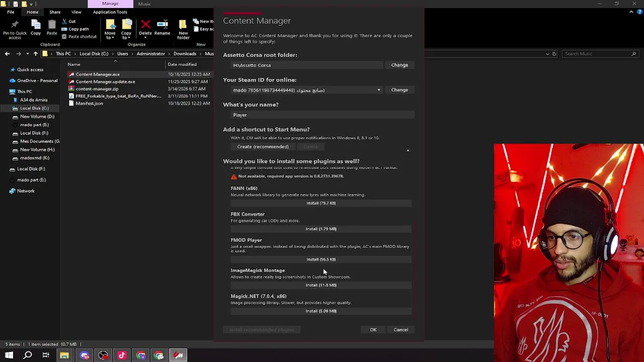Image resolution: width=644 pixels, height=362 pixels.
Task: Open Quick access in navigation pane
Action: click(30, 69)
